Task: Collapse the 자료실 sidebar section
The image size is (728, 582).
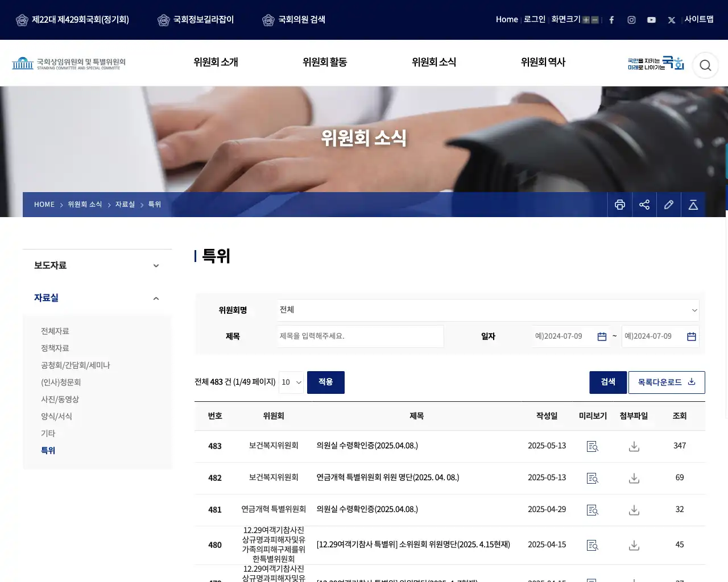Action: click(x=97, y=298)
